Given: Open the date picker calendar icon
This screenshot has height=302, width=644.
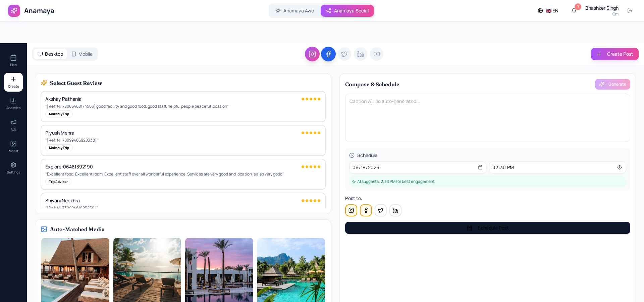Looking at the screenshot, I should pyautogui.click(x=480, y=167).
